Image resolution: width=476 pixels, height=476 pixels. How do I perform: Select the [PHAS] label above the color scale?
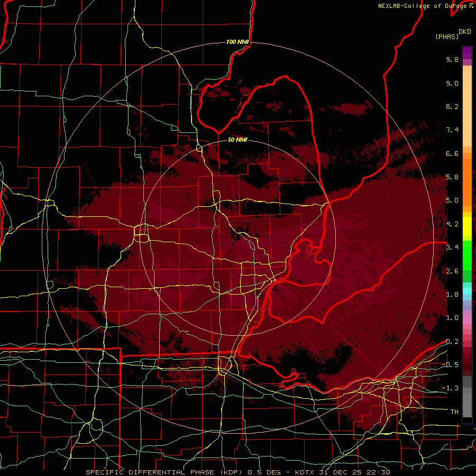pyautogui.click(x=446, y=37)
